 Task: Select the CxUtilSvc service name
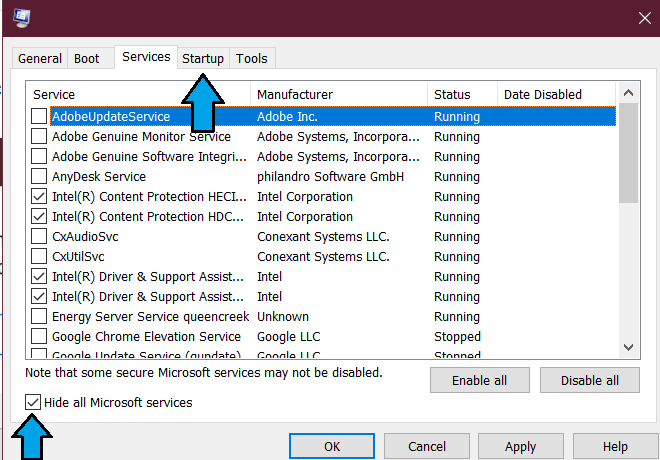tap(78, 257)
